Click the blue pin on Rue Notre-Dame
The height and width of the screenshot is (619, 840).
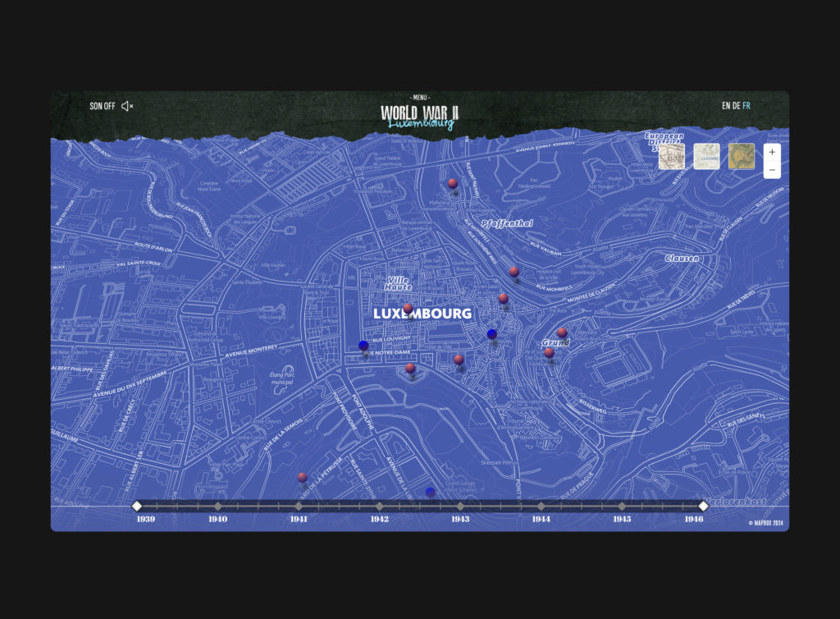click(363, 346)
